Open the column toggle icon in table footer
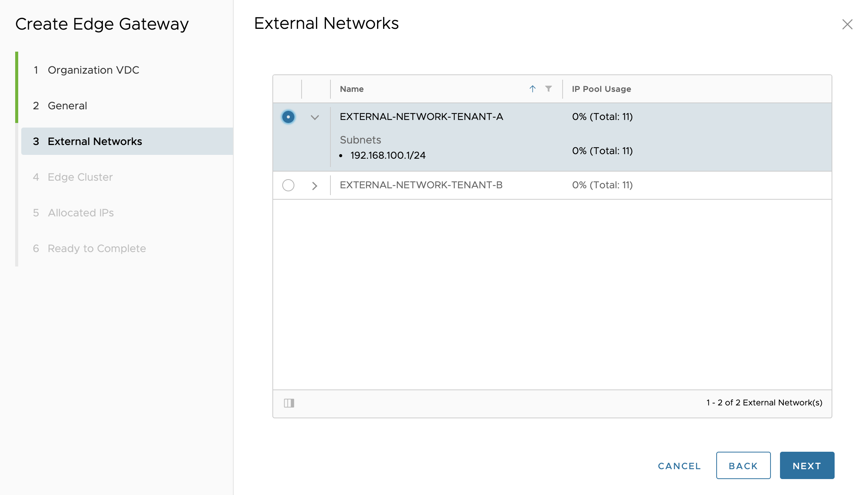868x495 pixels. pyautogui.click(x=289, y=403)
